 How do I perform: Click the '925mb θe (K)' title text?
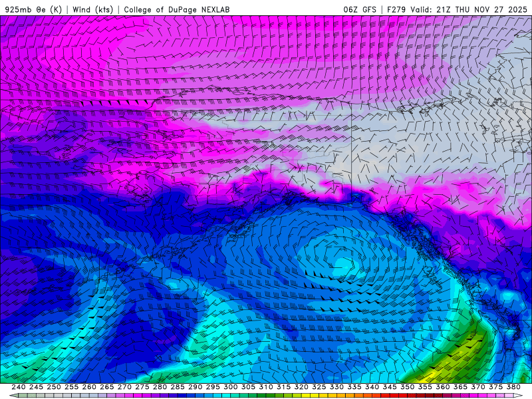coord(33,9)
